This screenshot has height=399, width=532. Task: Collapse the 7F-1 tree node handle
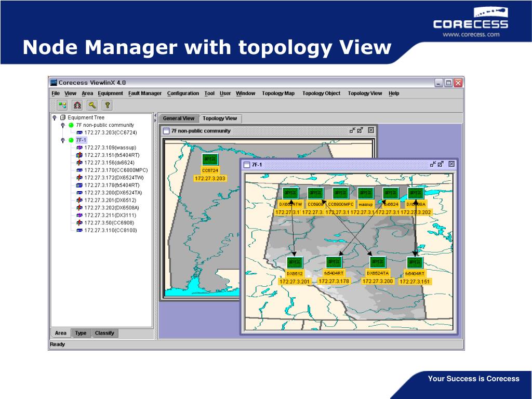click(x=62, y=140)
